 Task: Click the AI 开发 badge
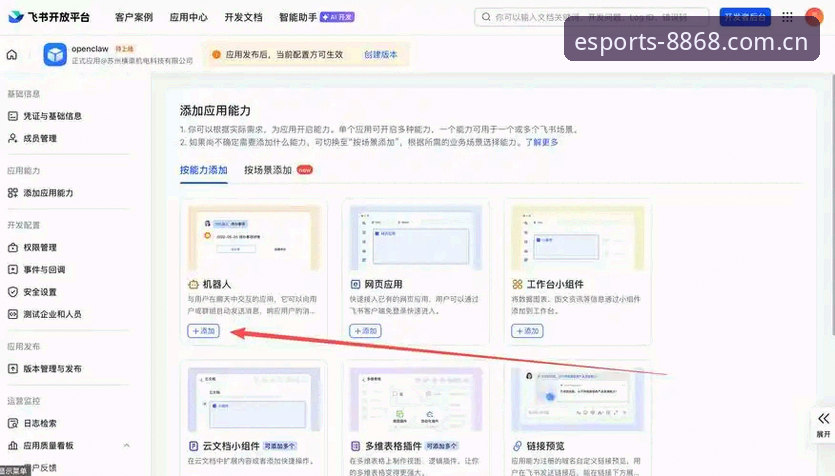(x=337, y=17)
